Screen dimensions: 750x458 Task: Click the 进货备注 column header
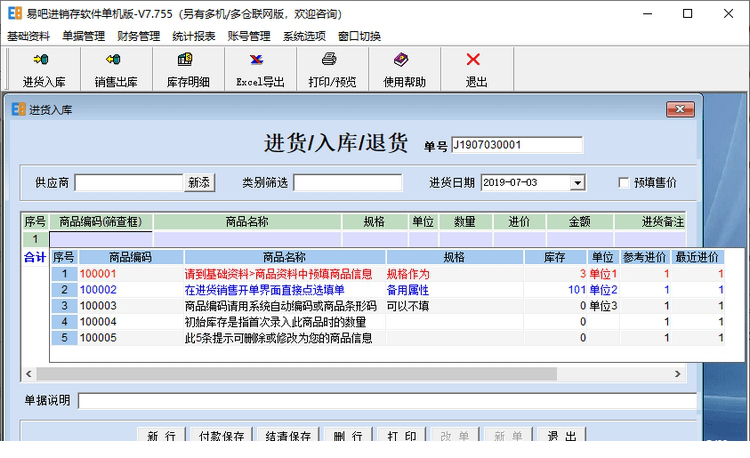pyautogui.click(x=650, y=222)
